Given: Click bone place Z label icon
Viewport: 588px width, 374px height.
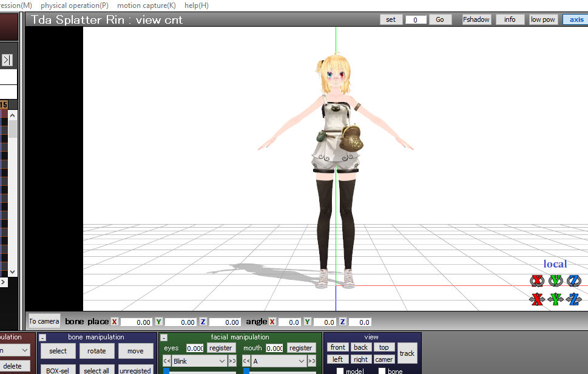Looking at the screenshot, I should coord(203,322).
